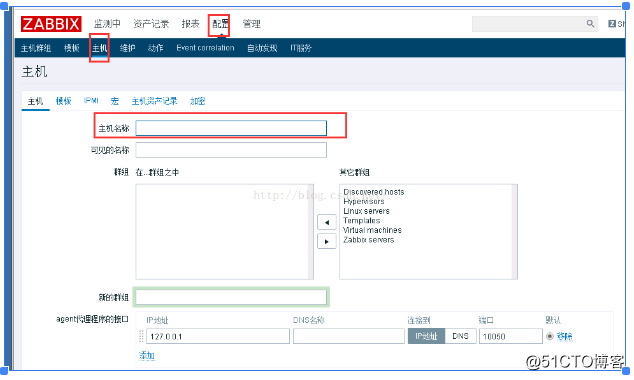Viewport: 634px width, 380px height.
Task: Select Zabbix servers in other groups
Action: point(368,240)
